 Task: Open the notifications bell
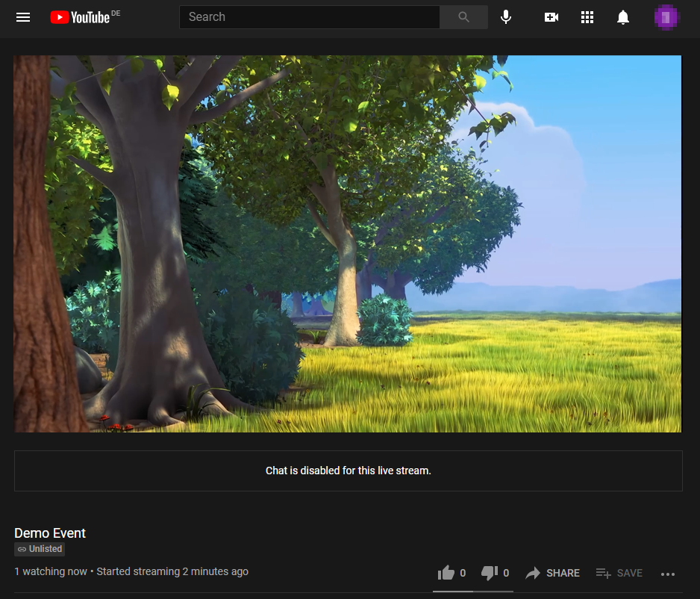coord(623,17)
